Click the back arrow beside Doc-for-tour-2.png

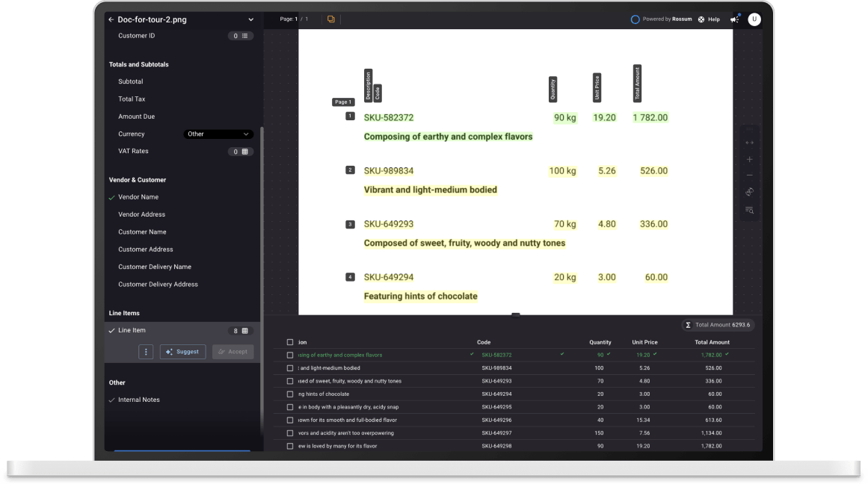[111, 19]
